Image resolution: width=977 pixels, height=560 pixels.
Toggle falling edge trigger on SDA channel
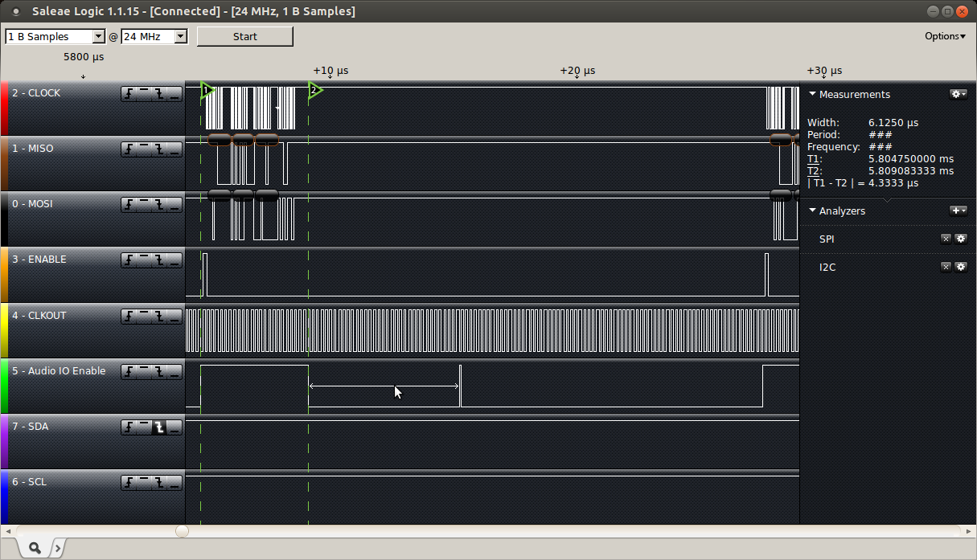(x=159, y=427)
